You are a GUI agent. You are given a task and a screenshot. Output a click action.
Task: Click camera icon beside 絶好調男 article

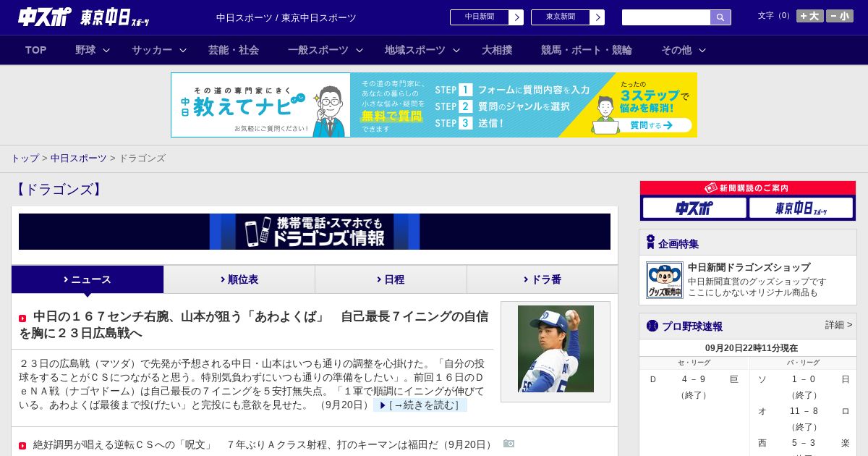click(509, 444)
